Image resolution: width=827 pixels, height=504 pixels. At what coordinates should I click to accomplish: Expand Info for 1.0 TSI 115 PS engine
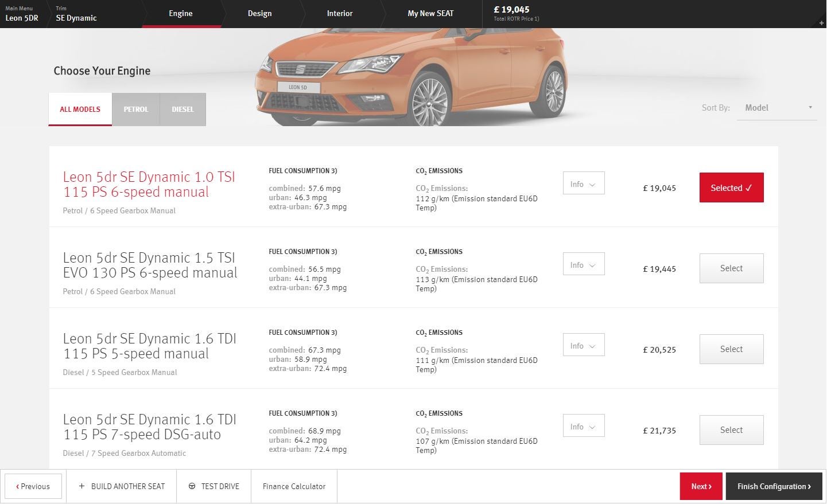[x=584, y=183]
